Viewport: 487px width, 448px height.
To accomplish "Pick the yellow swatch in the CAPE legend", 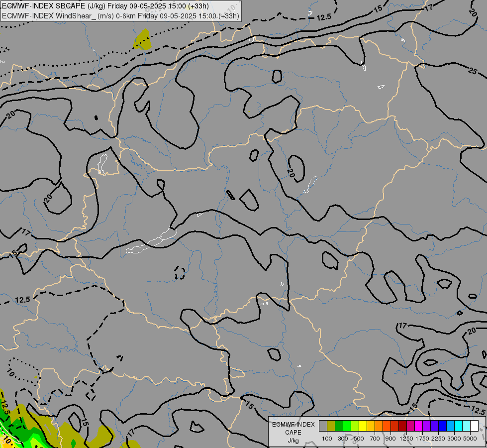I will (363, 426).
